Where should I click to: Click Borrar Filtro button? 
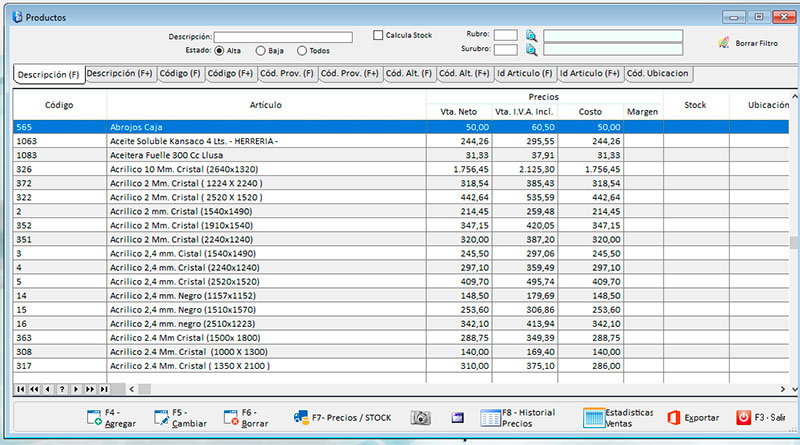click(748, 43)
